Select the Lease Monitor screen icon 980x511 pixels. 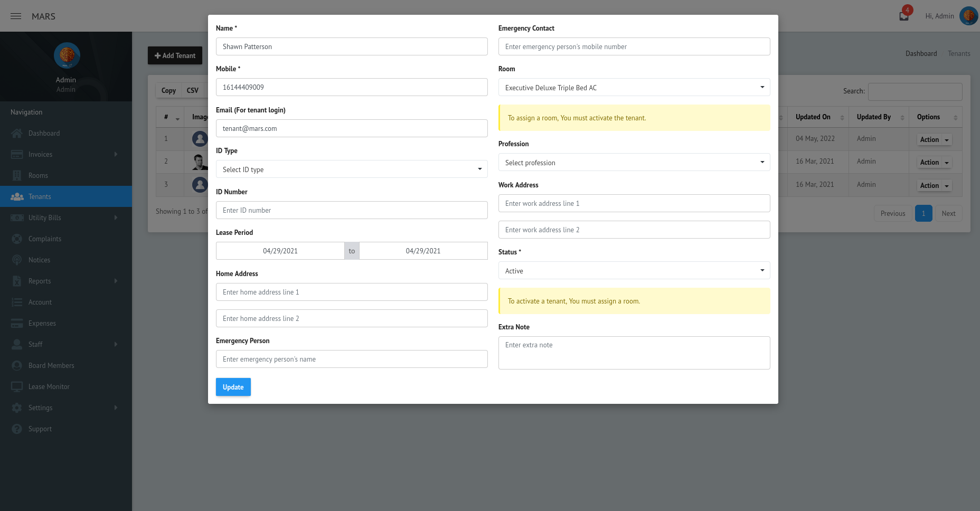(x=17, y=386)
